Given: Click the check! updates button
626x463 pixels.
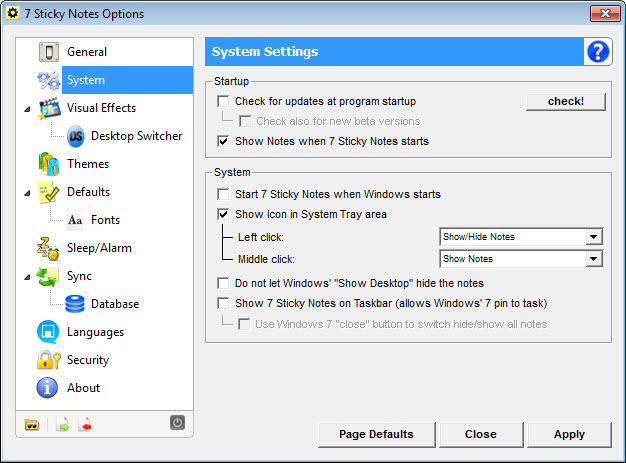Looking at the screenshot, I should 566,102.
